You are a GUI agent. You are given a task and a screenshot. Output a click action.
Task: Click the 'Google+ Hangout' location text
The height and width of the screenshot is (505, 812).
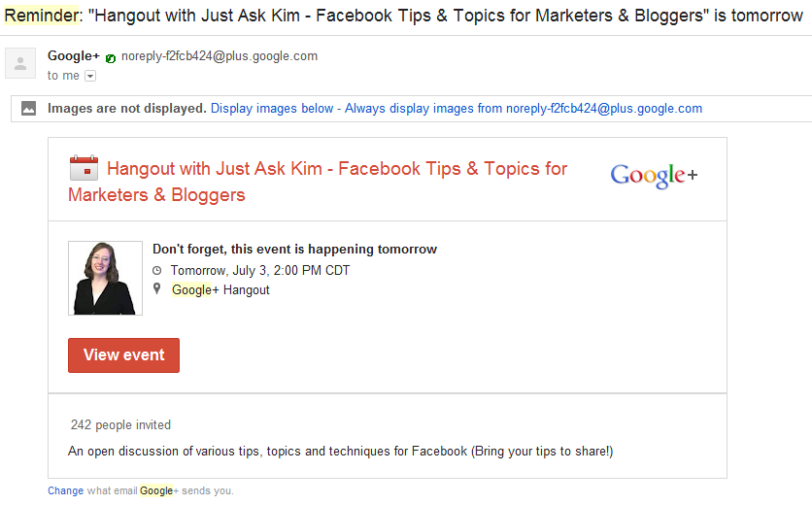click(220, 290)
